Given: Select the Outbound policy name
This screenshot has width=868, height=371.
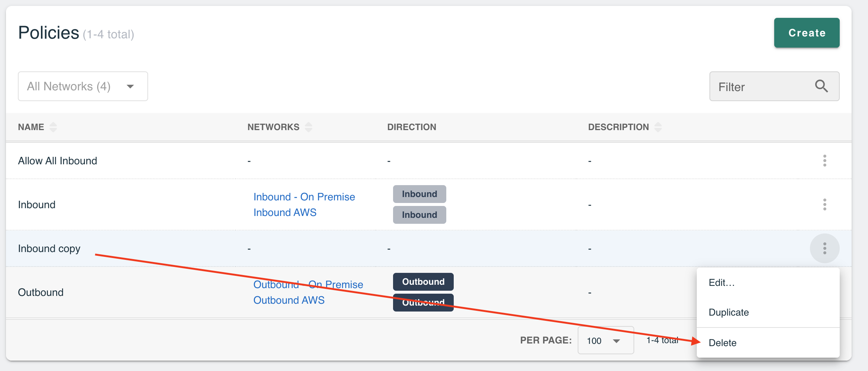Looking at the screenshot, I should [x=41, y=292].
